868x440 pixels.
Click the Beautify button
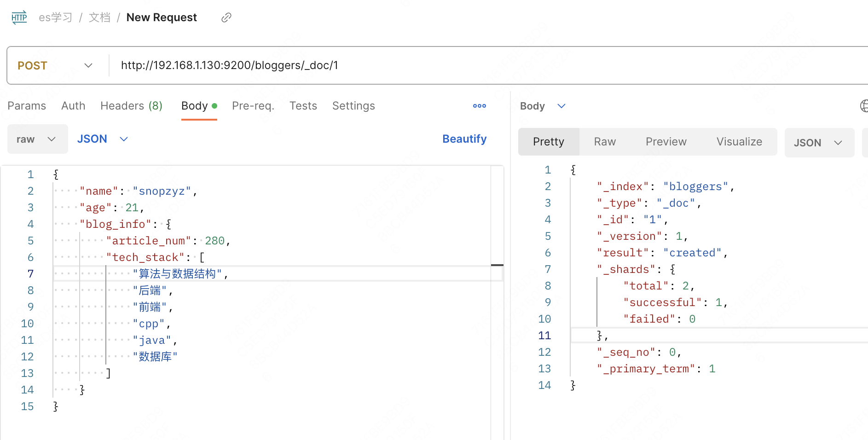click(464, 139)
